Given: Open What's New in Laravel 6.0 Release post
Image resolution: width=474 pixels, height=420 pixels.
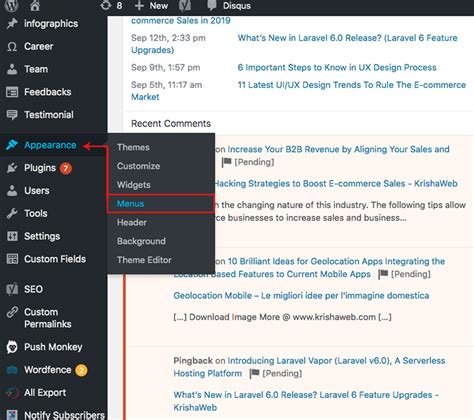Looking at the screenshot, I should tap(347, 38).
